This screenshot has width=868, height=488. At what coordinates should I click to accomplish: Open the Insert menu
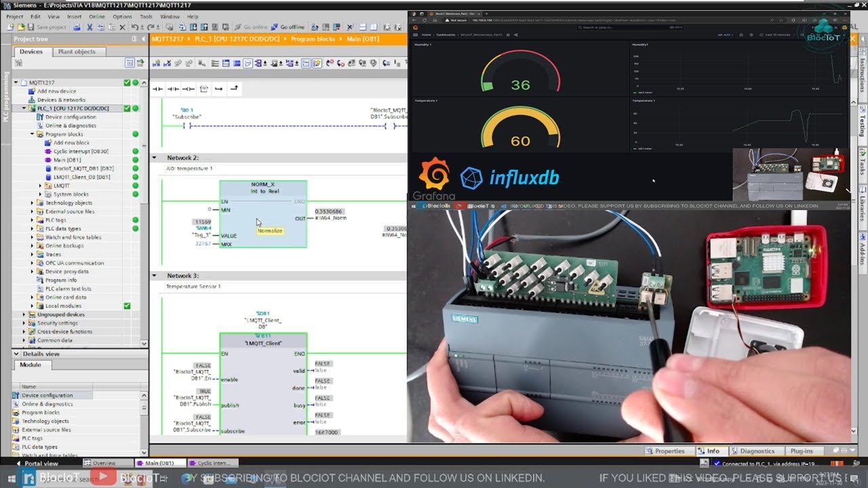point(74,16)
